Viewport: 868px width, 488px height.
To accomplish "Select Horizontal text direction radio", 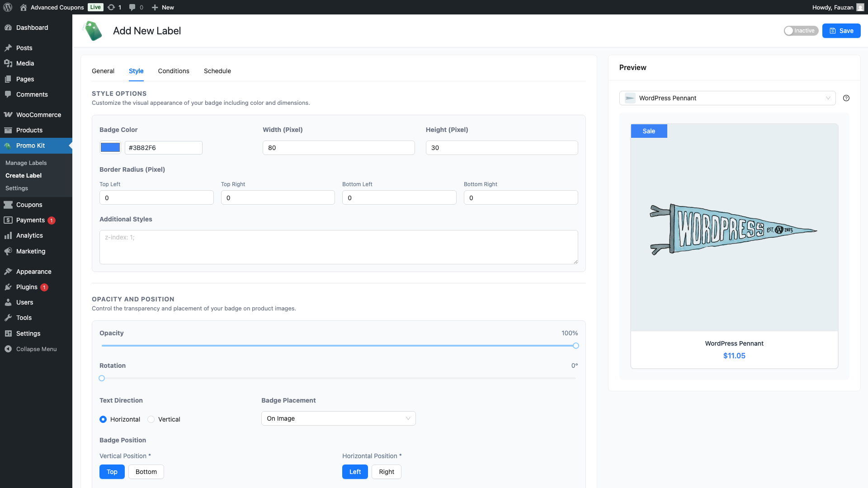I will 103,419.
